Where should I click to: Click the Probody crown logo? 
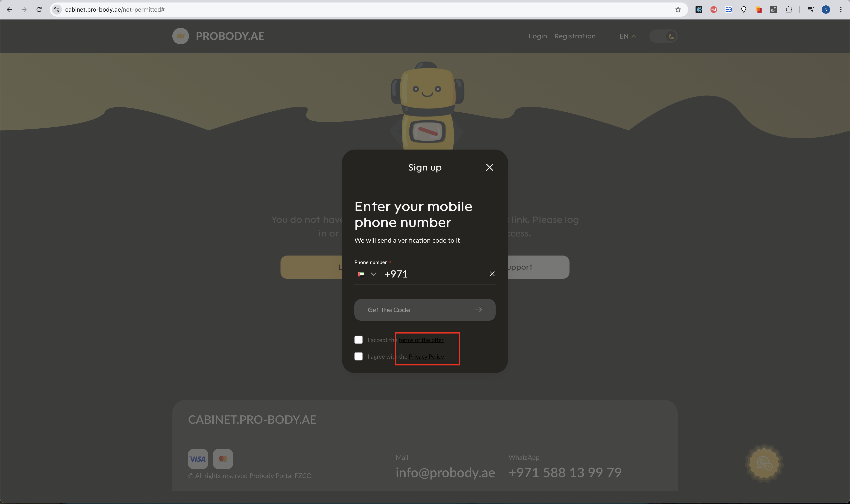(x=180, y=36)
